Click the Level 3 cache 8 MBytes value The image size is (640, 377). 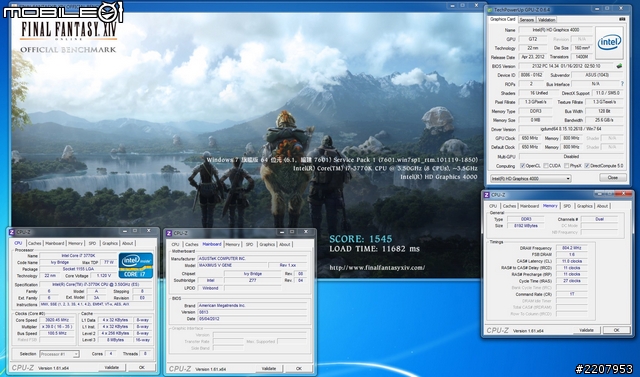[116, 339]
